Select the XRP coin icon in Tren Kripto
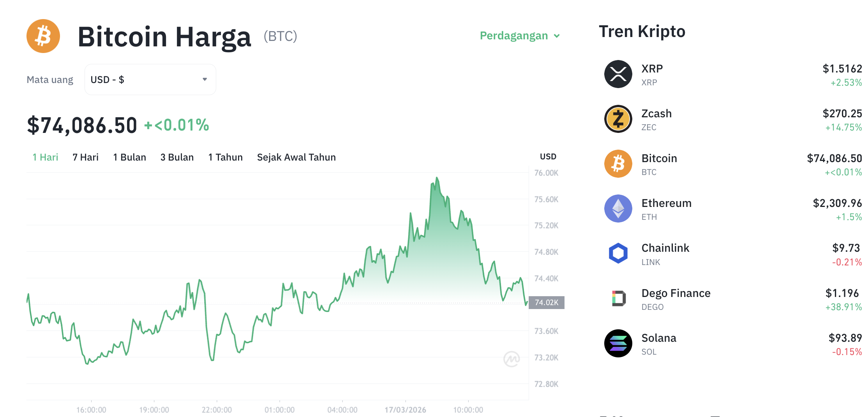The width and height of the screenshot is (868, 417). [x=618, y=74]
